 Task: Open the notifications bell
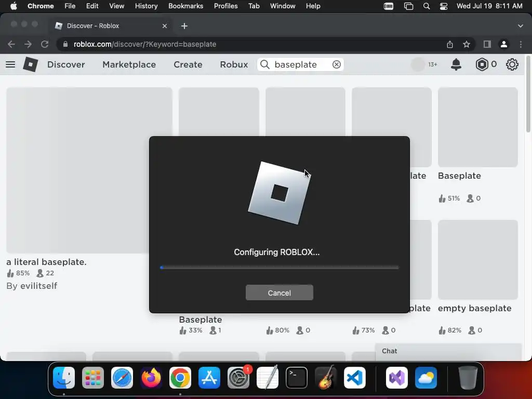[x=456, y=64]
